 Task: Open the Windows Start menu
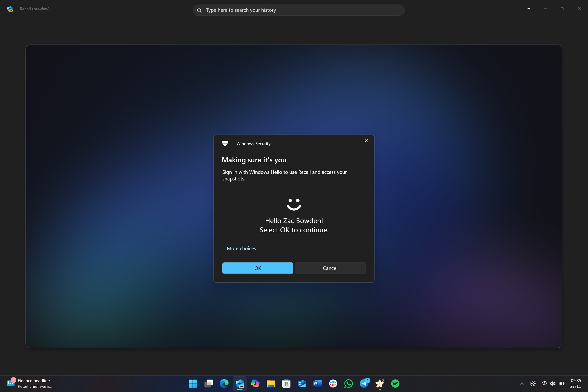point(193,383)
